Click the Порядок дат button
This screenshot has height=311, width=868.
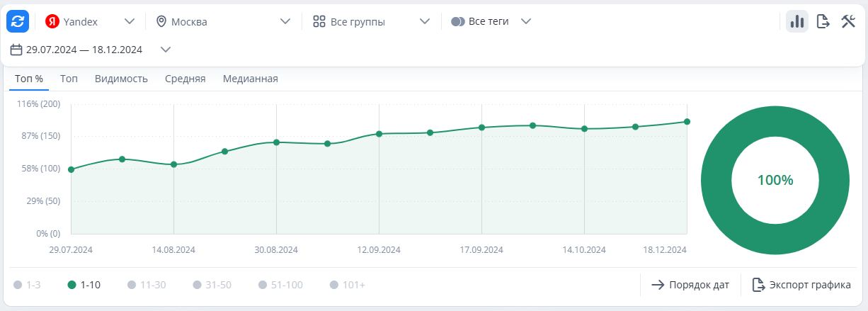[x=690, y=285]
